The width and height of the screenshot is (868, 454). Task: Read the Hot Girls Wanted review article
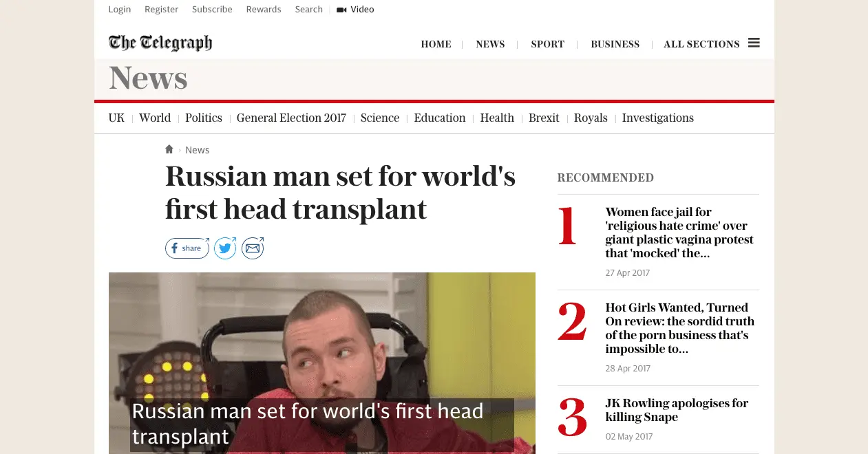point(680,328)
